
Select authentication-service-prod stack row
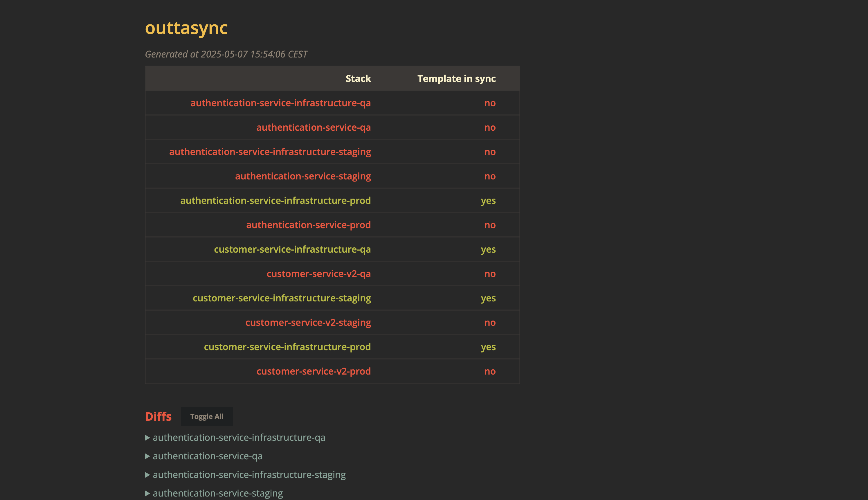point(308,225)
